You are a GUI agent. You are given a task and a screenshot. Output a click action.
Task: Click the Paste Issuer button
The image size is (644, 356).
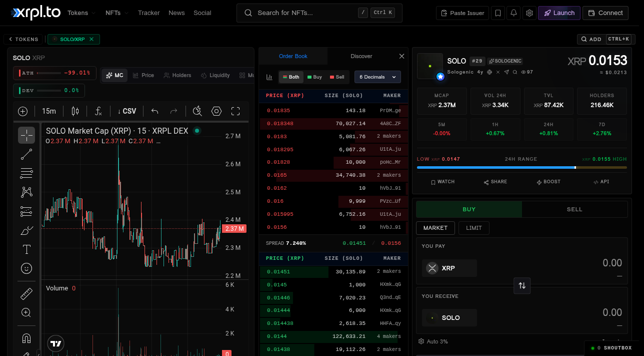click(x=462, y=13)
